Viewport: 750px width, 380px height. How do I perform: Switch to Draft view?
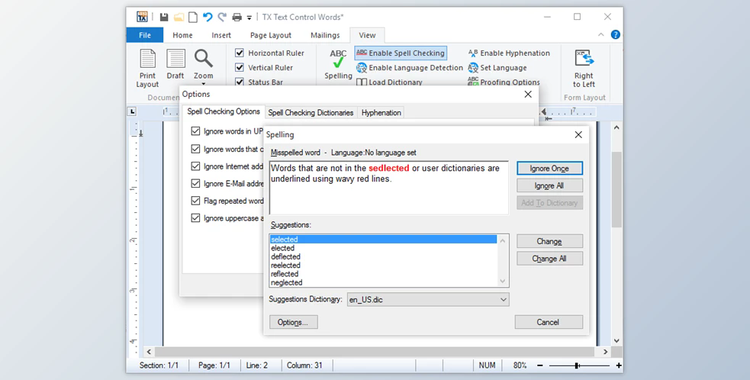(176, 64)
